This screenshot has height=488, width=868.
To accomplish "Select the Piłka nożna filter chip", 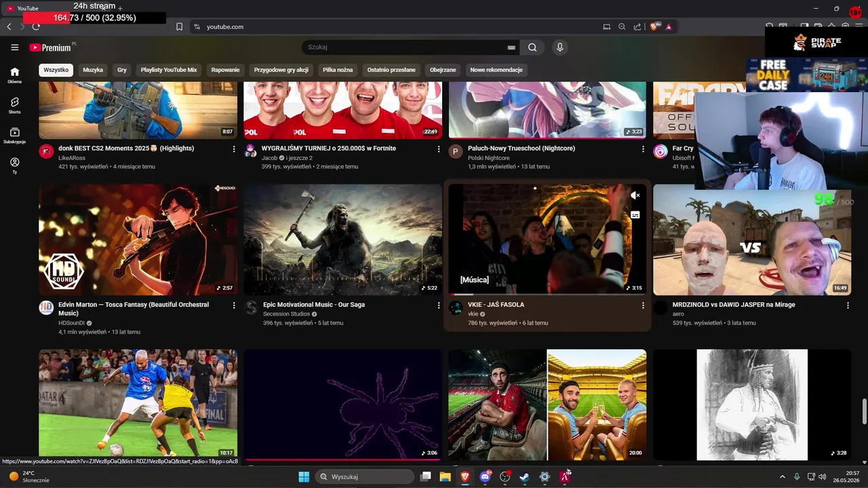I will pyautogui.click(x=338, y=70).
